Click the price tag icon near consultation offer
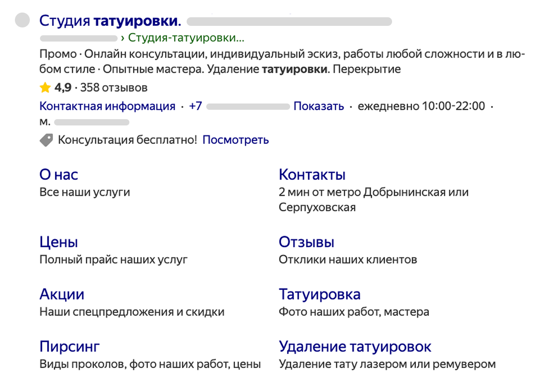 (46, 140)
